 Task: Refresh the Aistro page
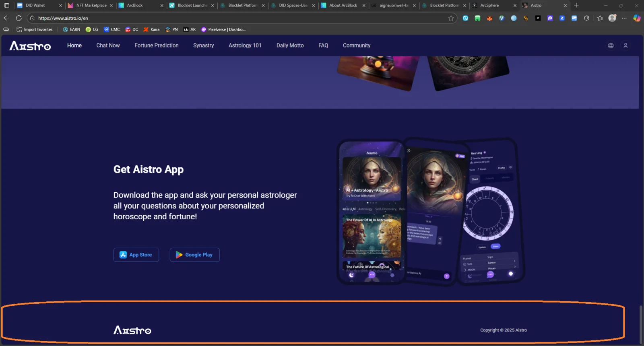click(x=19, y=18)
